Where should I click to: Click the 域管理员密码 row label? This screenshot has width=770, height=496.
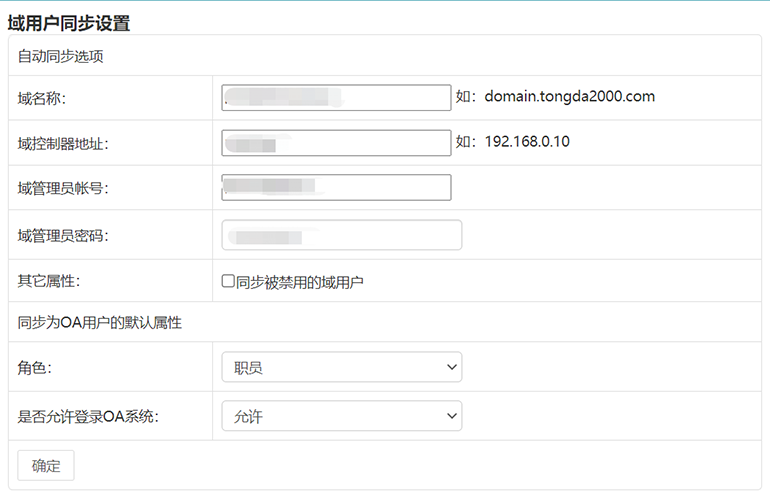coord(62,236)
